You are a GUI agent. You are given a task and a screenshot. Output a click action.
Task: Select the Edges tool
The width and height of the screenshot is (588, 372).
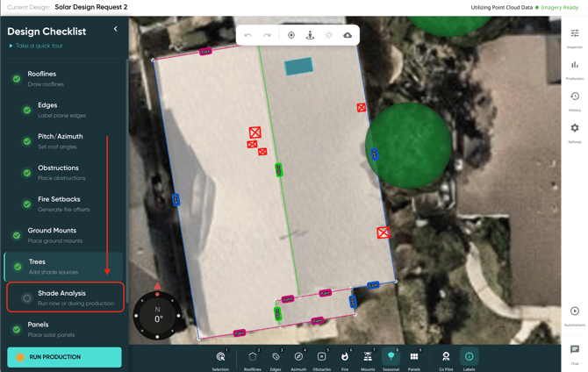tap(276, 358)
